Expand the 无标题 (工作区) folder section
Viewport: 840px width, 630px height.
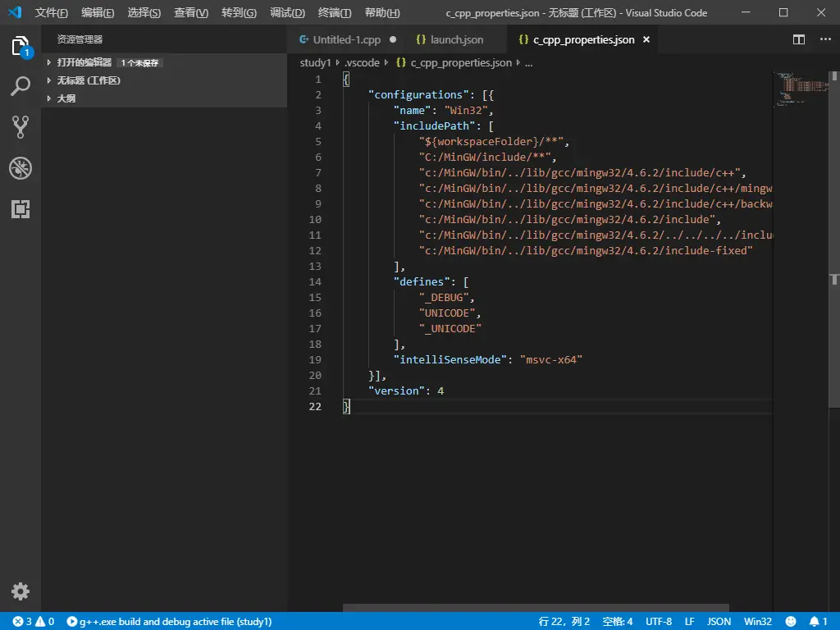pyautogui.click(x=89, y=80)
